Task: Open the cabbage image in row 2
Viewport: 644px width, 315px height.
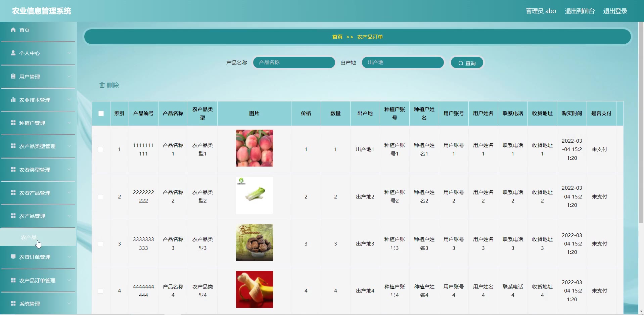Action: point(255,195)
